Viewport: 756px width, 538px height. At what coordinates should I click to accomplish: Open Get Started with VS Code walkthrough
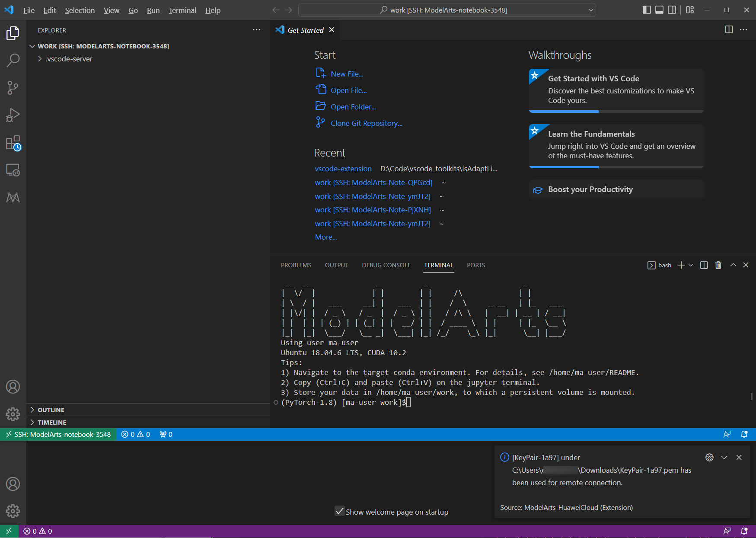click(616, 90)
